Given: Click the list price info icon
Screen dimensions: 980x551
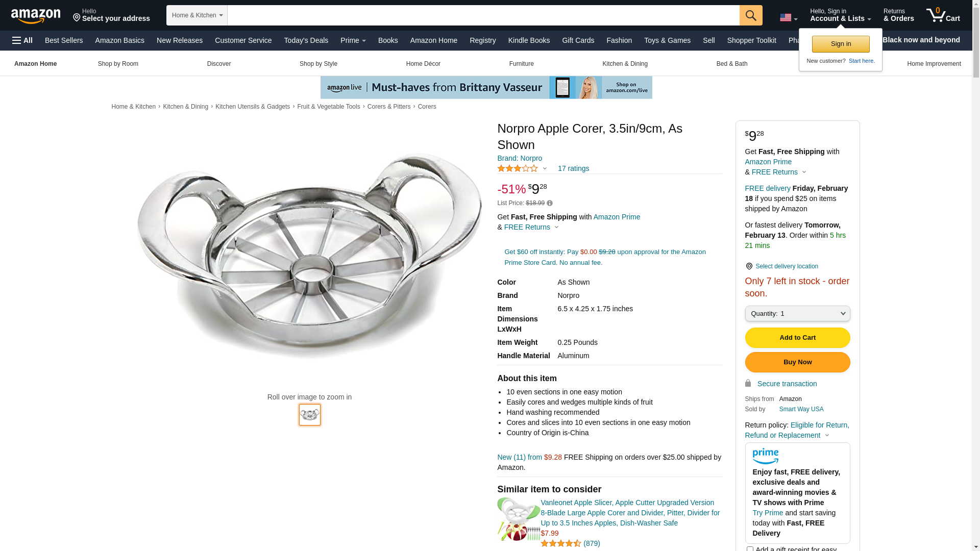Looking at the screenshot, I should 550,203.
